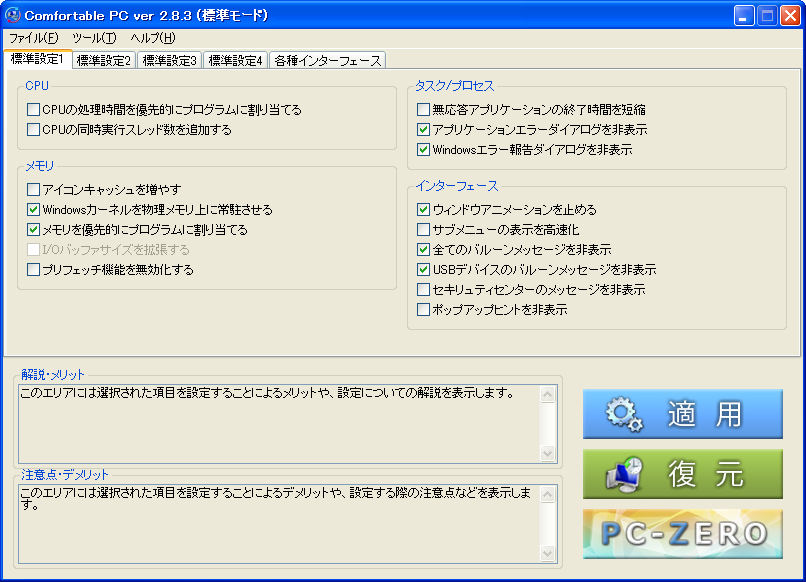Open the ファイル(F) menu
The height and width of the screenshot is (582, 806).
(x=33, y=38)
